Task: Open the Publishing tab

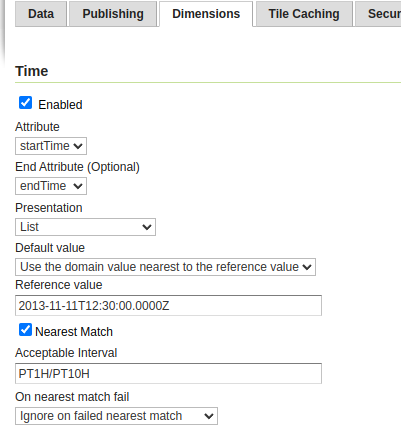Action: pos(113,14)
